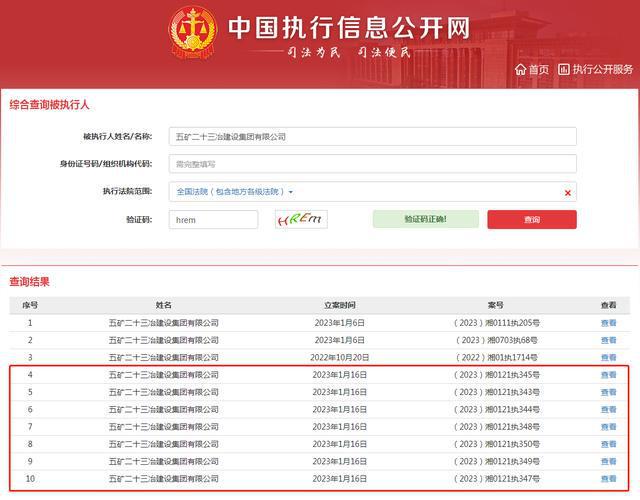This screenshot has width=640, height=500.
Task: Click 验证码正确 status message
Action: point(425,219)
